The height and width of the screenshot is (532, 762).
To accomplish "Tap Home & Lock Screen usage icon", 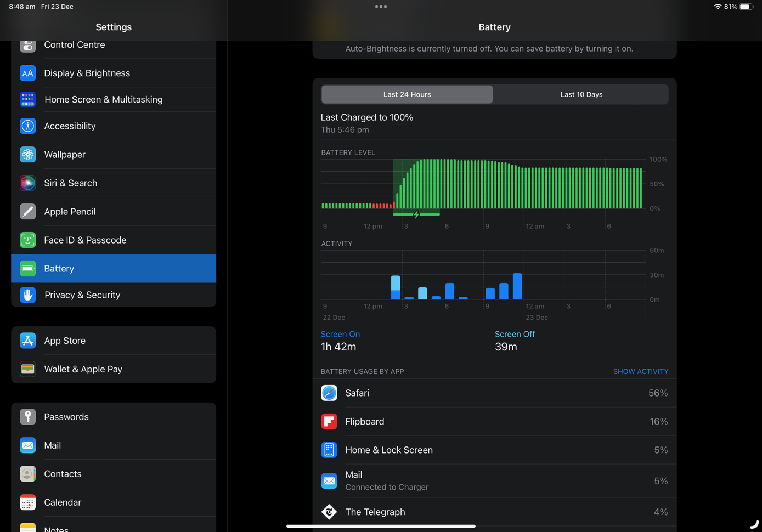I will pyautogui.click(x=329, y=450).
